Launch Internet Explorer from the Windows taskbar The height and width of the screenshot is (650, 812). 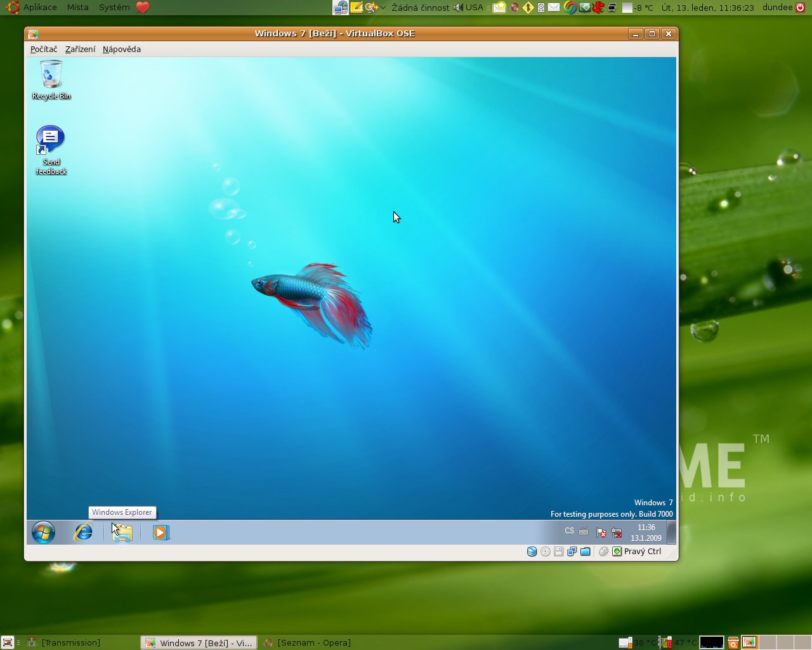83,533
